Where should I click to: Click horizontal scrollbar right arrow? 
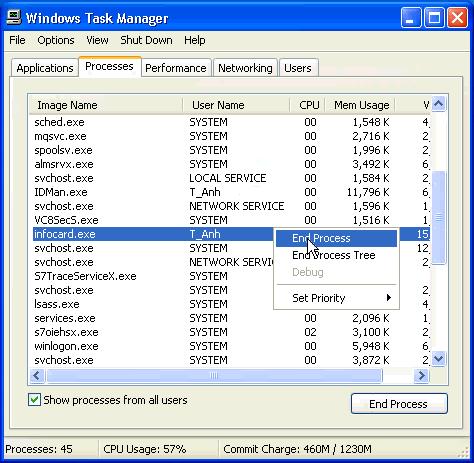click(421, 376)
